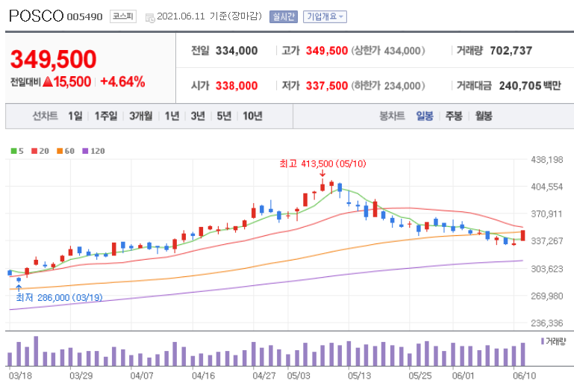Click the 236,336 price axis label
This screenshot has width=574, height=392.
[x=547, y=323]
